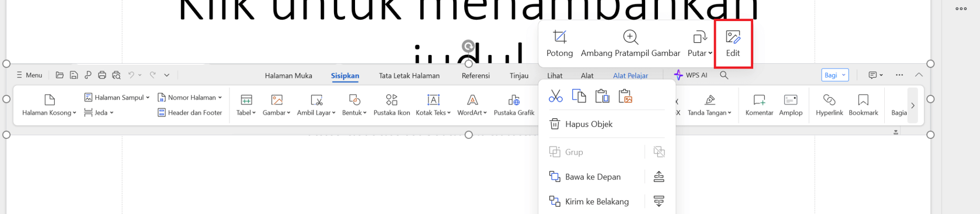This screenshot has width=980, height=214.
Task: Expand the Nomor Halaman dropdown
Action: (190, 97)
